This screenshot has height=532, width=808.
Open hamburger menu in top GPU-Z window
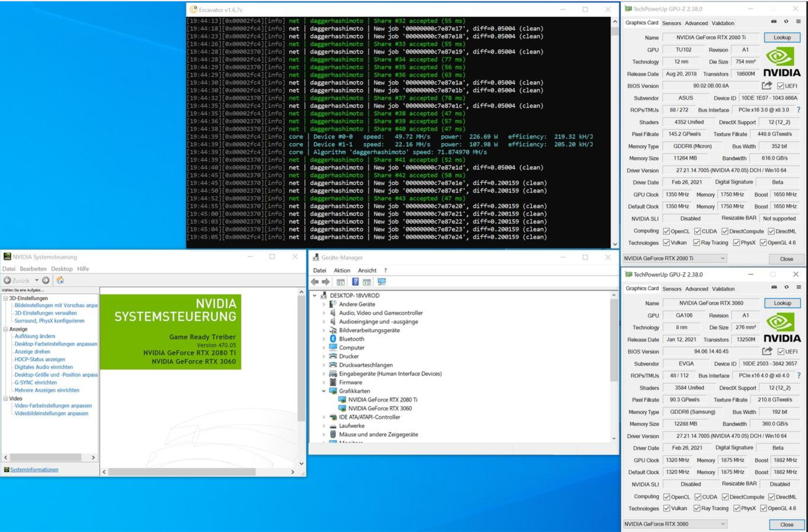[798, 22]
